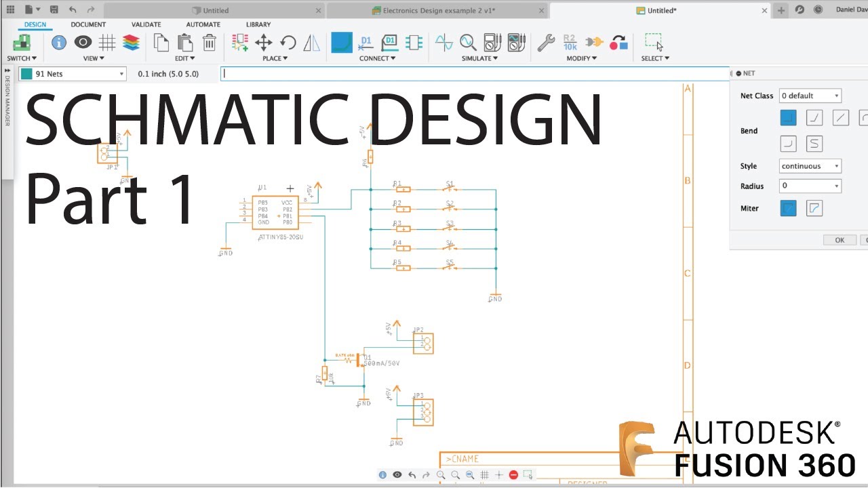Open the 91 Nets layer dropdown

click(x=73, y=74)
